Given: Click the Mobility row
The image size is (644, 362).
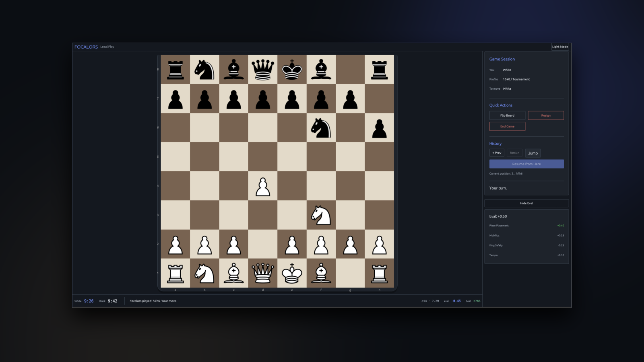Looking at the screenshot, I should pyautogui.click(x=526, y=235).
